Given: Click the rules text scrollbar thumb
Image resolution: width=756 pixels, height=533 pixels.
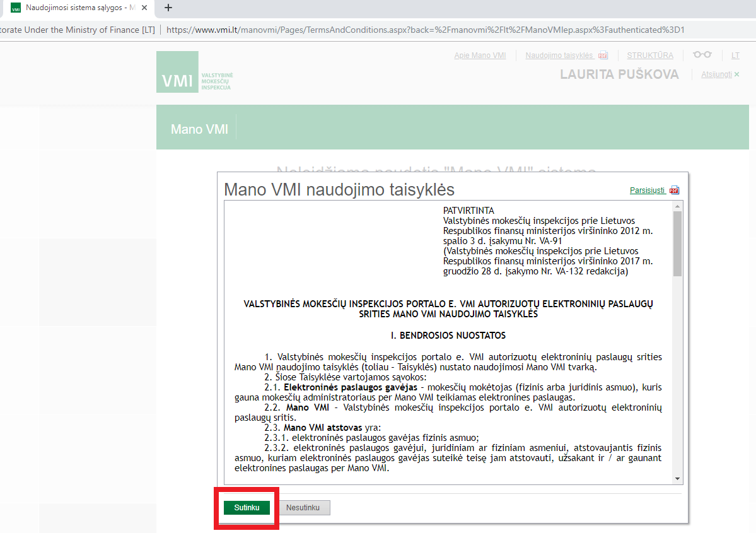Looking at the screenshot, I should pyautogui.click(x=677, y=244).
